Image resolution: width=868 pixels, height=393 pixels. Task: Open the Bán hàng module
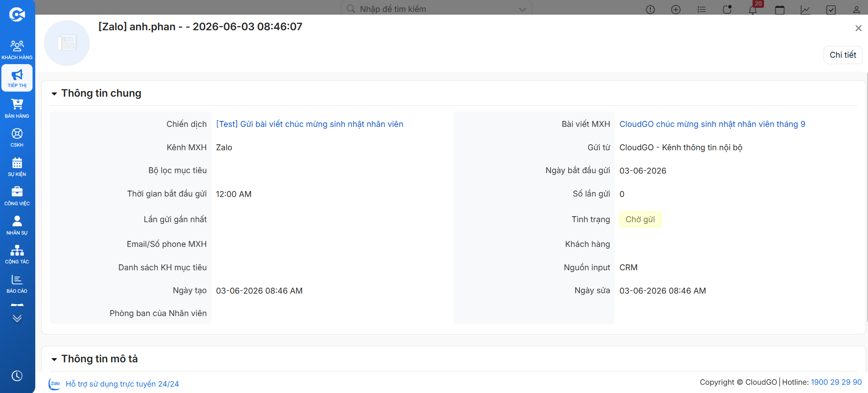17,108
